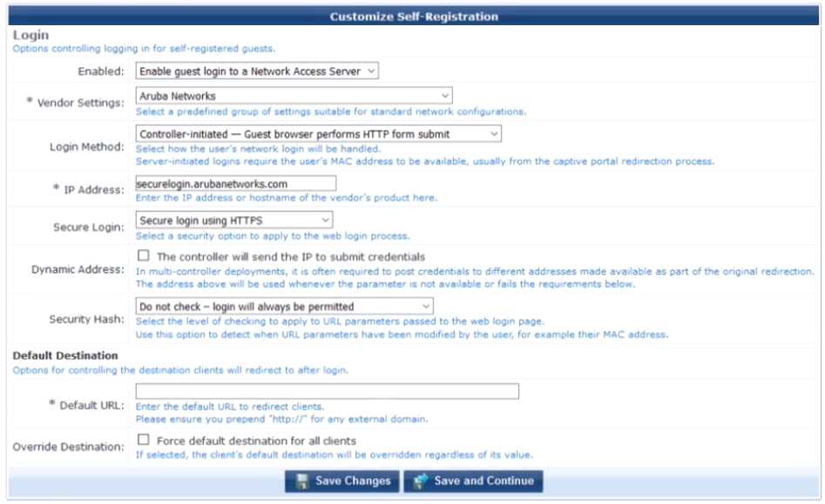Click 'The controller will send the IP' label text
Viewport: 825px width, 504px height.
pyautogui.click(x=291, y=257)
